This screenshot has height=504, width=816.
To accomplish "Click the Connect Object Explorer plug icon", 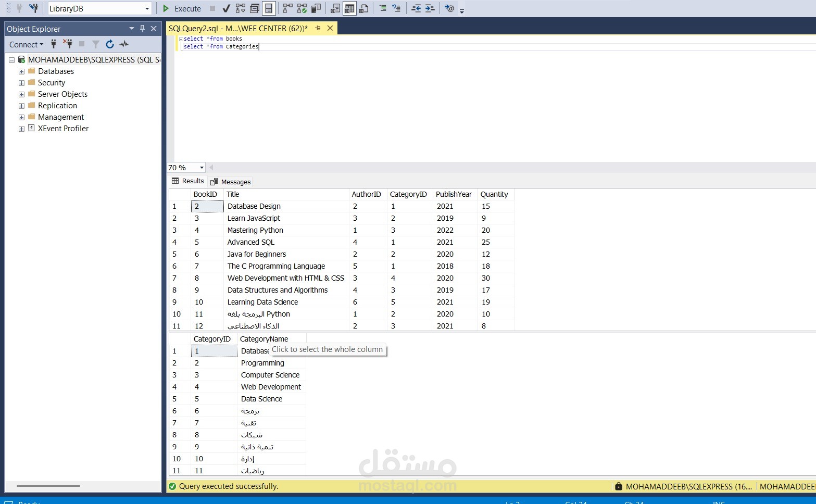I will point(54,44).
